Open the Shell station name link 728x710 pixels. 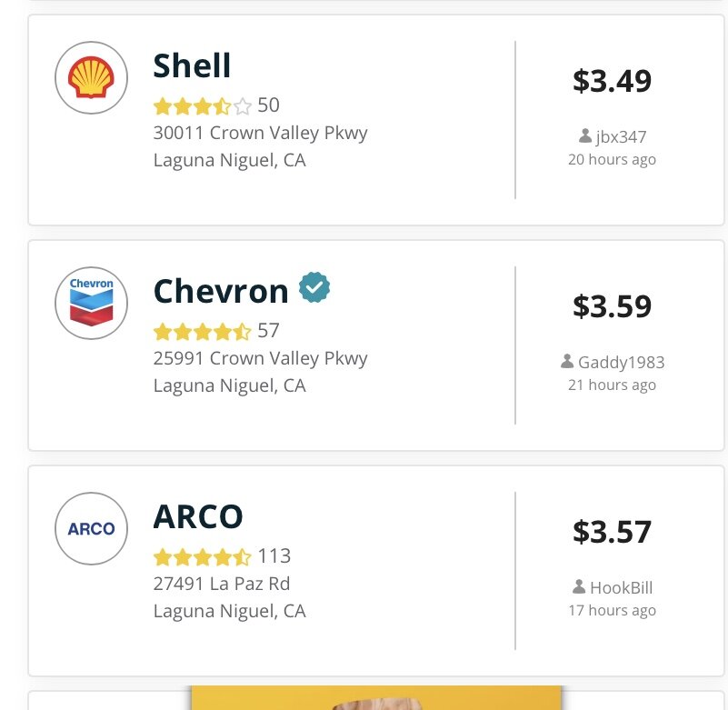192,65
